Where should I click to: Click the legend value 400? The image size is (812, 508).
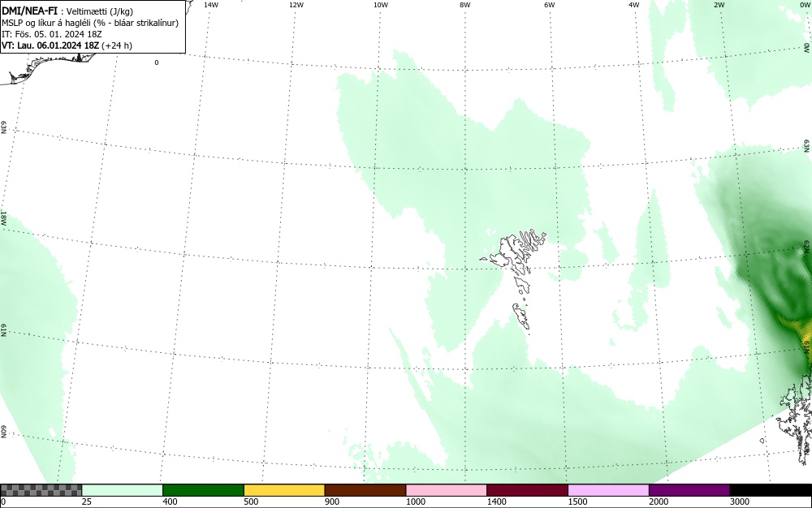tap(170, 502)
